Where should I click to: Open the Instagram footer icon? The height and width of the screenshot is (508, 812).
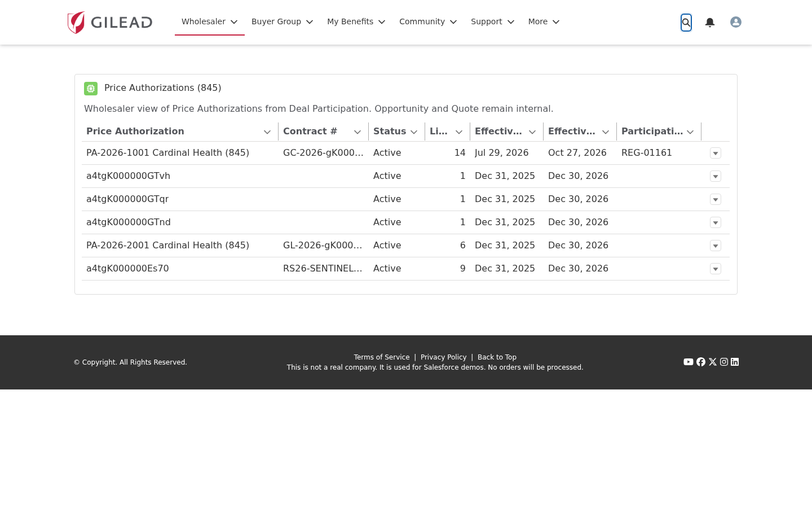[x=724, y=362]
